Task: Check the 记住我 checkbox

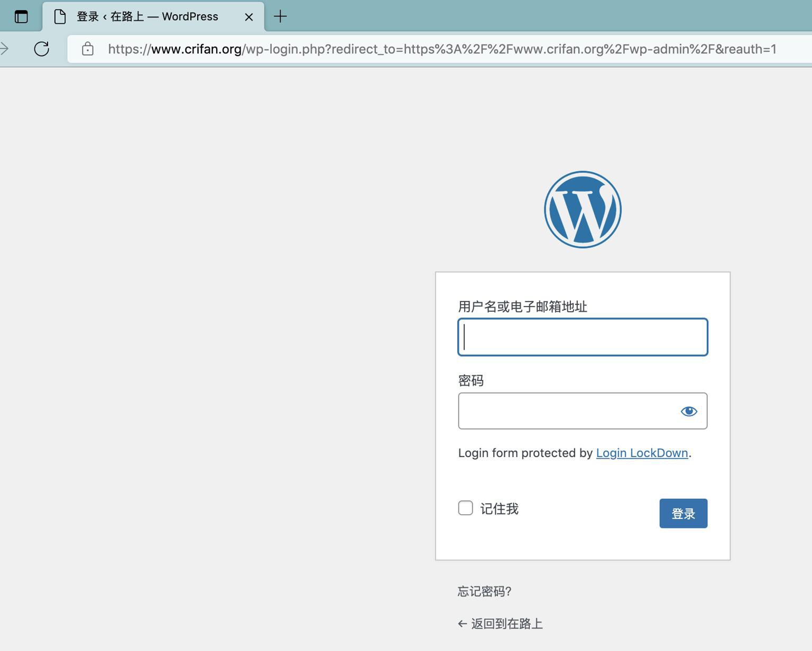Action: [x=465, y=508]
